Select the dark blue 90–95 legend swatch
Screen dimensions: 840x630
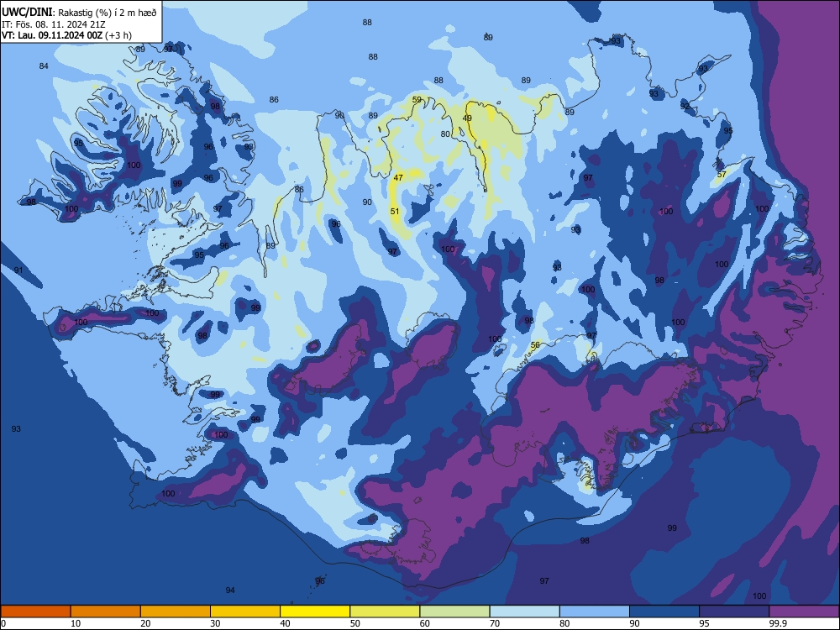(664, 612)
